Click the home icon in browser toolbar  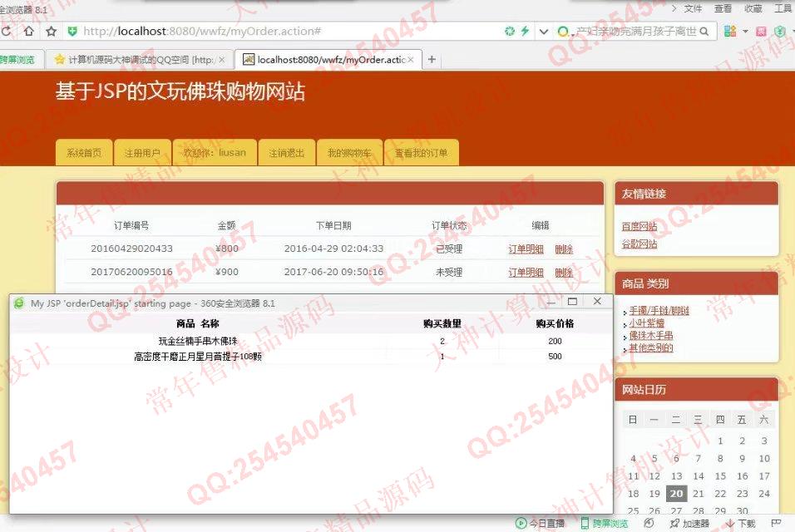click(29, 32)
